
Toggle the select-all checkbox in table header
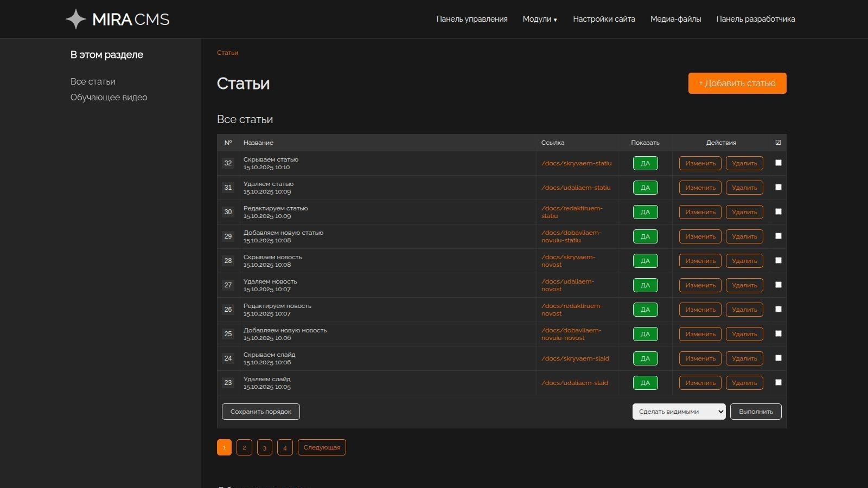click(x=778, y=143)
